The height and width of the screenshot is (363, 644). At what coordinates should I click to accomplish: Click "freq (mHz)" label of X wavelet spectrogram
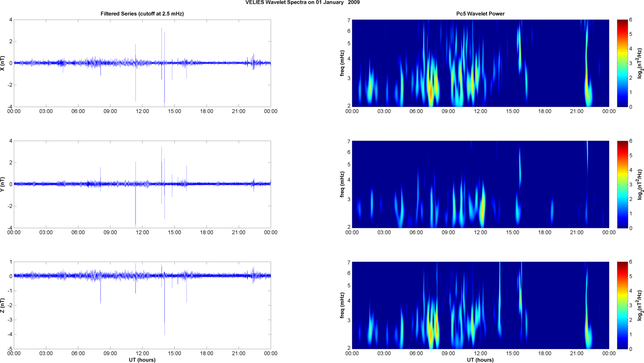342,63
